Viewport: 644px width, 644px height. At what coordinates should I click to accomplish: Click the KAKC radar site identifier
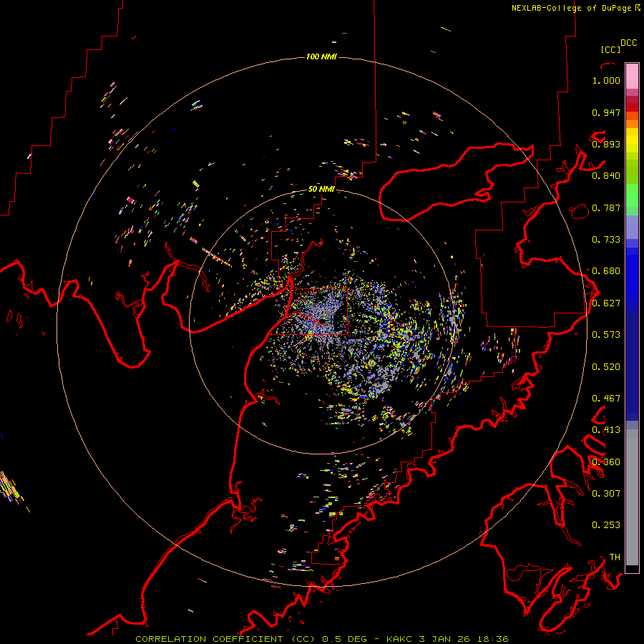pos(399,639)
